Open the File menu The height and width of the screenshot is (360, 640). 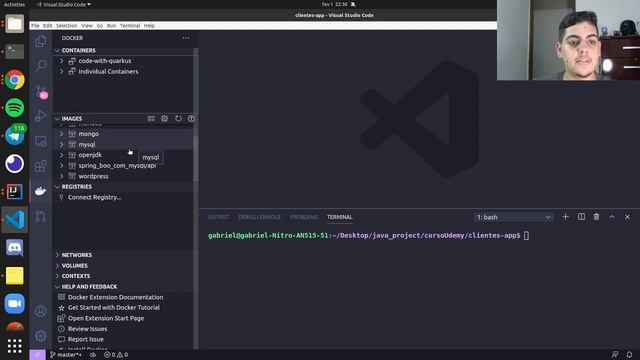[x=36, y=26]
